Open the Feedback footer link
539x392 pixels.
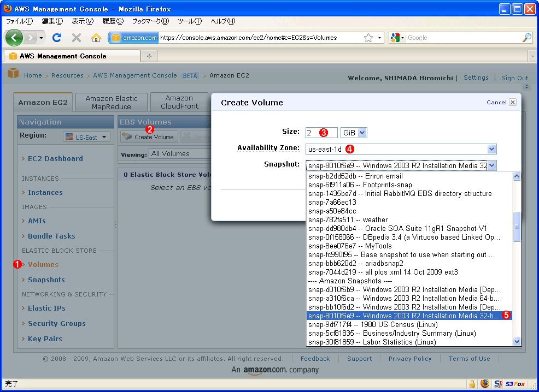point(315,359)
